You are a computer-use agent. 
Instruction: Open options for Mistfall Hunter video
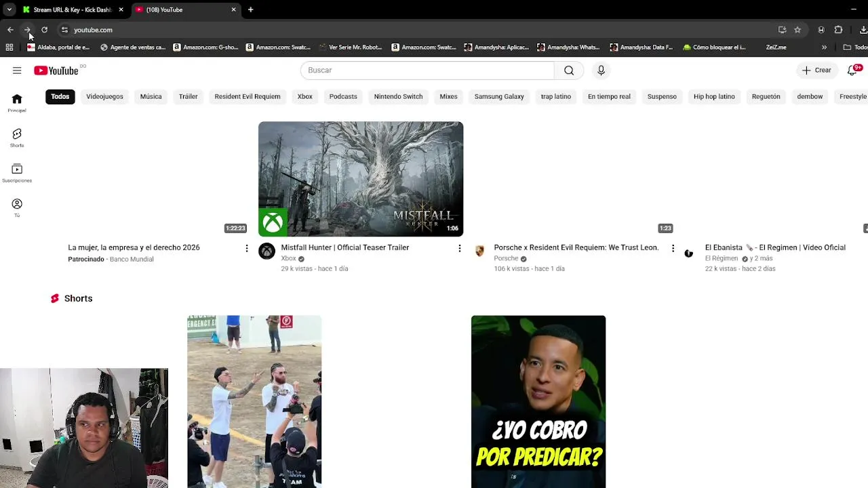tap(460, 249)
